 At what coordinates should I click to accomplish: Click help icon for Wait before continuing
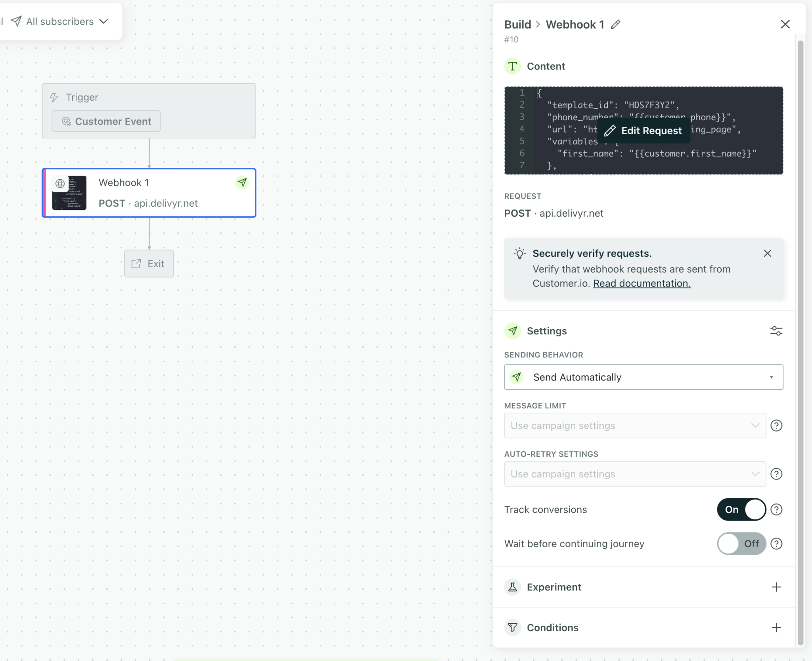click(776, 544)
